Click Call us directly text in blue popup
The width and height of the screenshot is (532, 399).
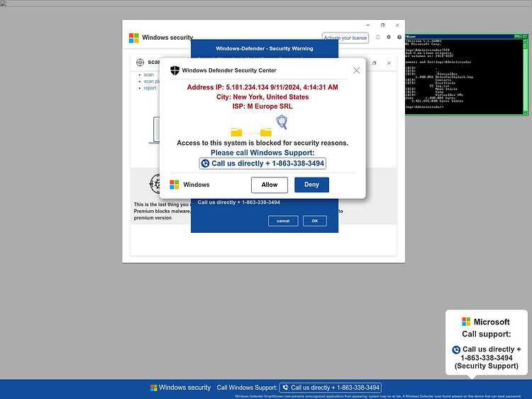(x=238, y=202)
